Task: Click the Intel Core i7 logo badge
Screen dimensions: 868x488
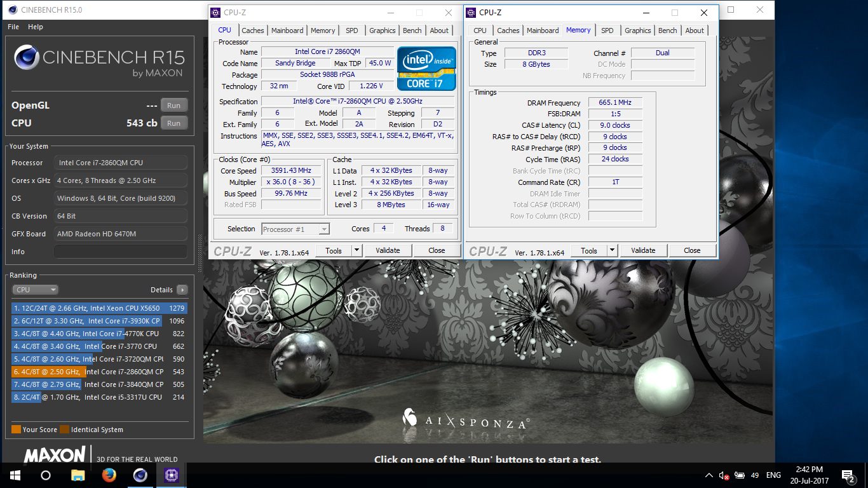Action: pos(426,69)
